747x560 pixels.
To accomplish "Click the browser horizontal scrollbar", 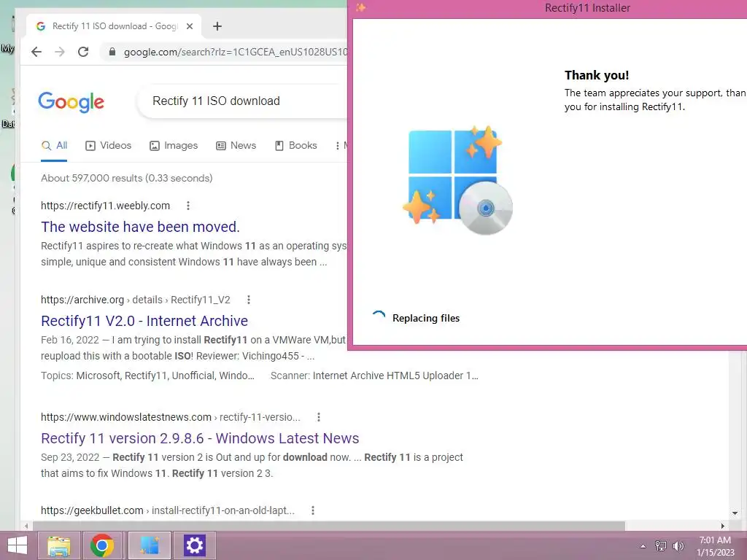I will [329, 526].
